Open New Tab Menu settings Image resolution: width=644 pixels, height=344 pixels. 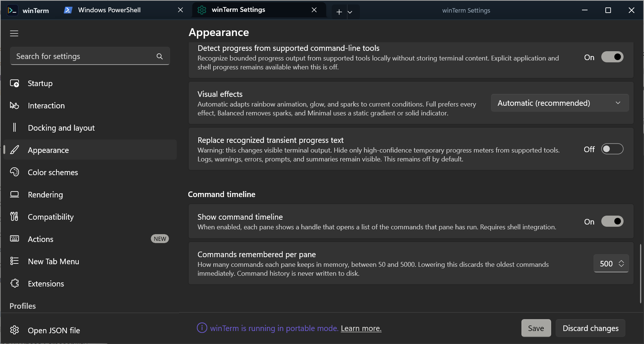[90, 261]
